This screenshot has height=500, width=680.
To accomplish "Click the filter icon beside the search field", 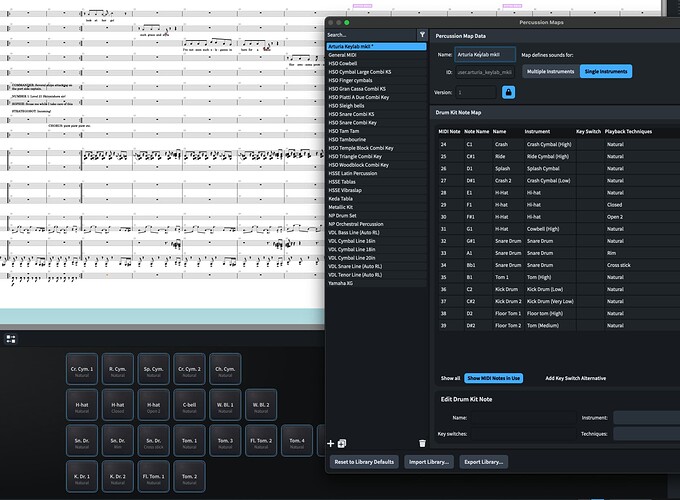I will [422, 35].
